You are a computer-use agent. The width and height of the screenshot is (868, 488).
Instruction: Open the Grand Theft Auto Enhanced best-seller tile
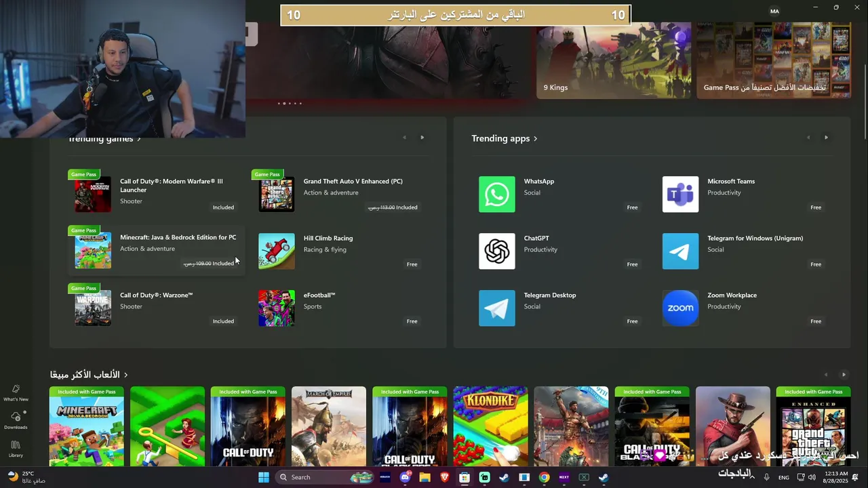pyautogui.click(x=813, y=426)
